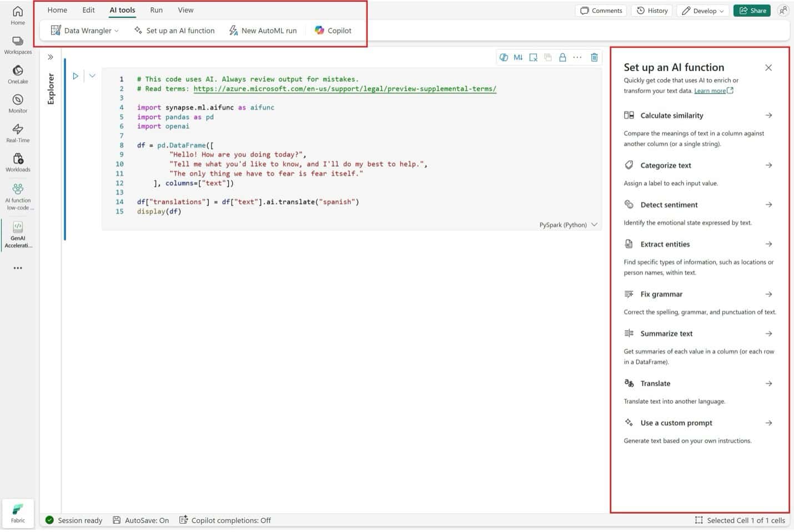This screenshot has height=532, width=794.
Task: Go to Home in left sidebar
Action: 18,16
